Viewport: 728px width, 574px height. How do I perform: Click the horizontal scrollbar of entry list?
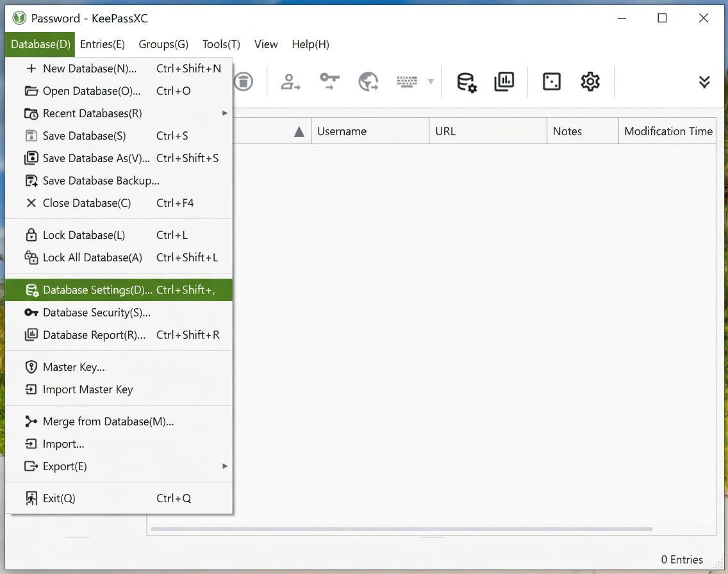pos(402,529)
